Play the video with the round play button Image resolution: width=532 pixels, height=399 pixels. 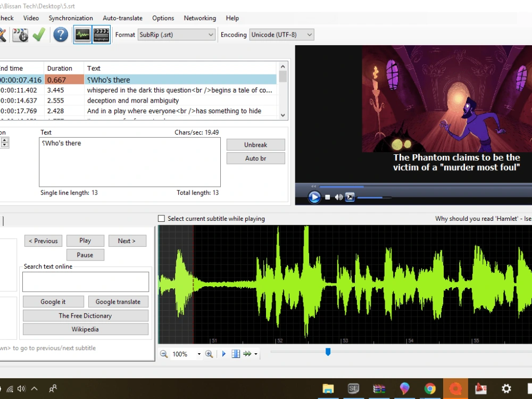314,197
